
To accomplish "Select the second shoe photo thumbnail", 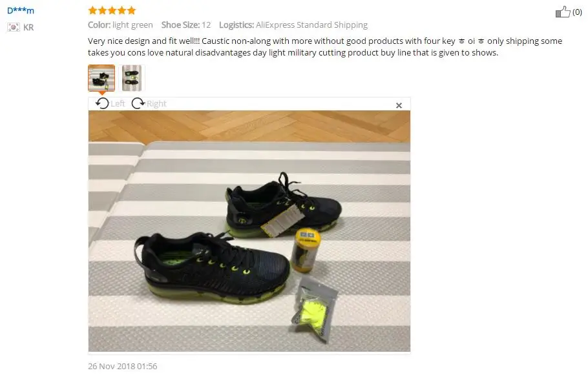I will coord(132,78).
